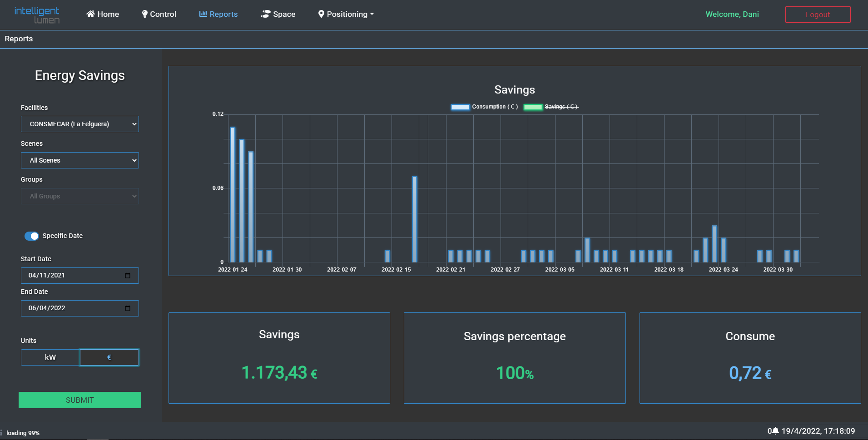Click the Start Date input field

coord(80,276)
